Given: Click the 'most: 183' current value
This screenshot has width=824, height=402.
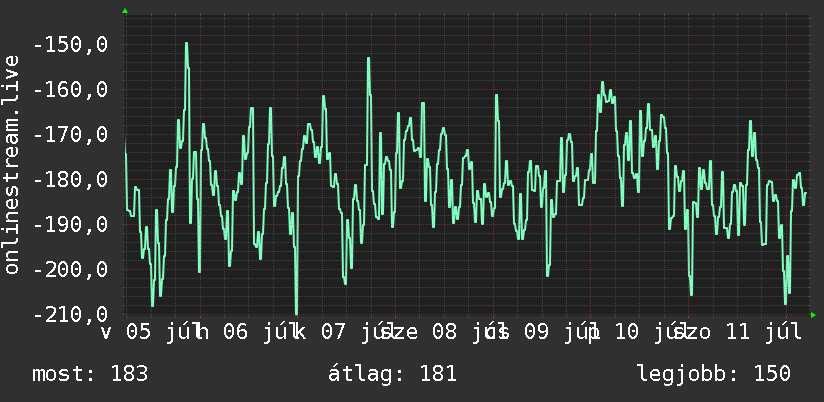Looking at the screenshot, I should click(x=90, y=374).
